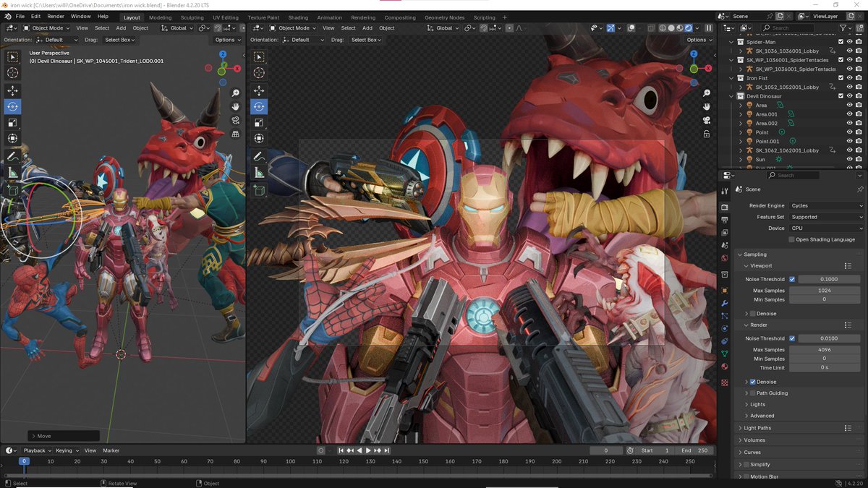Open the Device CPU dropdown
This screenshot has width=868, height=488.
click(826, 228)
